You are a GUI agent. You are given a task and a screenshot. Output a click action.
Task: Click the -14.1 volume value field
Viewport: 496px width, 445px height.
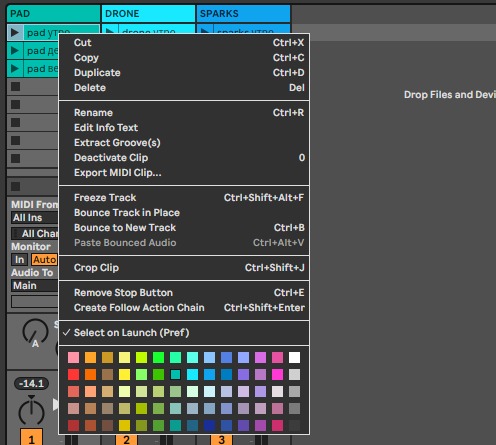click(x=31, y=383)
